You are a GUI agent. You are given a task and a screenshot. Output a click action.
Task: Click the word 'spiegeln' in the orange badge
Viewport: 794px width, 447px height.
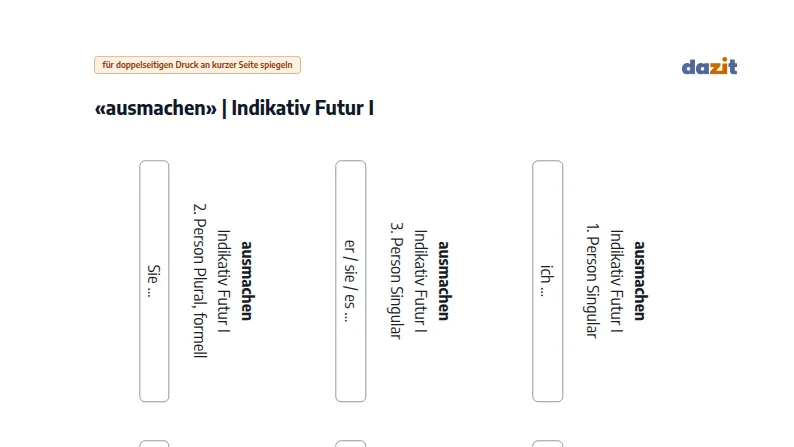pos(276,65)
